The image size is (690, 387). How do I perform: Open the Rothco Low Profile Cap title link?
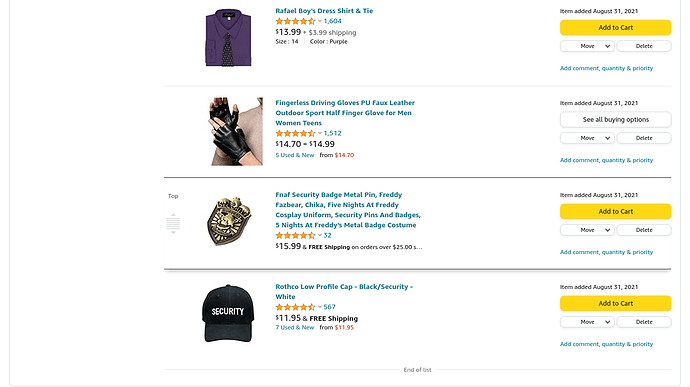pyautogui.click(x=344, y=292)
